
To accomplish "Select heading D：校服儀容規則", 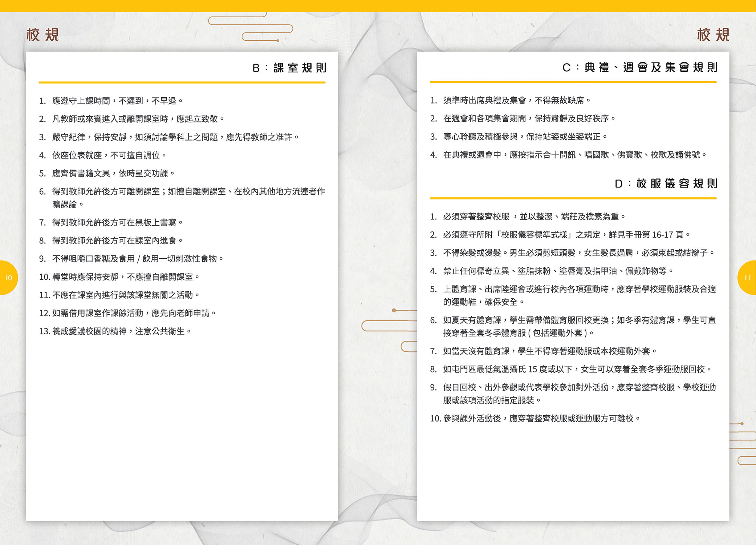I will (666, 184).
